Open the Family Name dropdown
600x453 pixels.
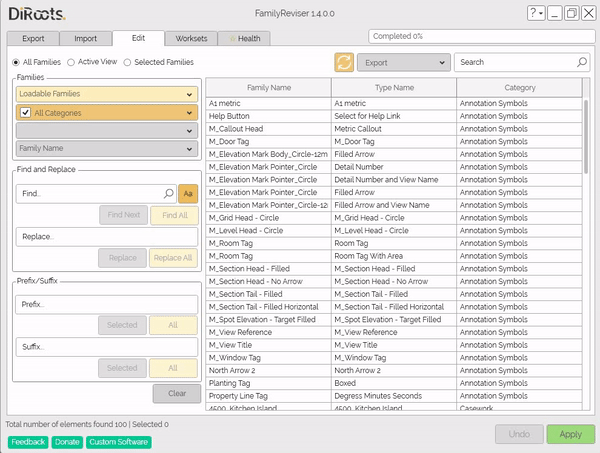(x=105, y=149)
